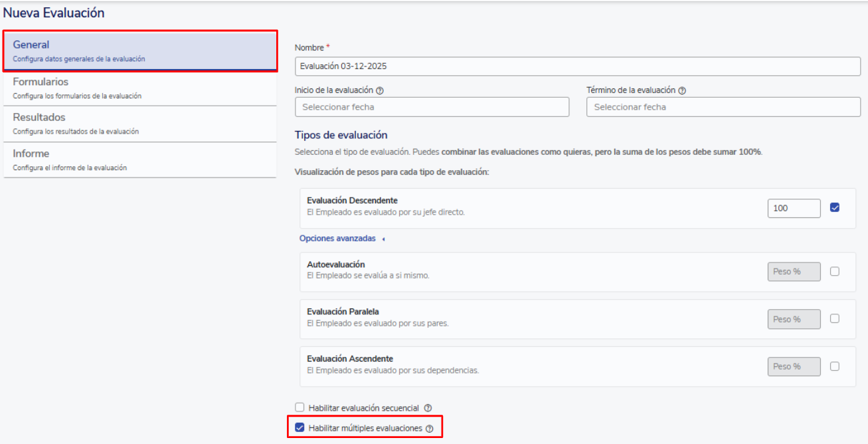Check Habilitar evaluación secuencial
The width and height of the screenshot is (868, 444).
point(300,407)
